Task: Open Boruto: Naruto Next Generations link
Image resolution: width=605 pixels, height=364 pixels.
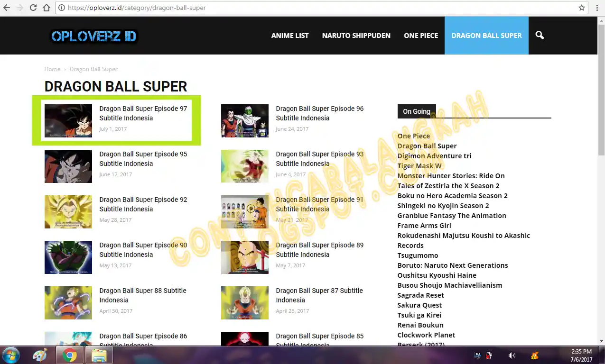Action: pos(453,265)
